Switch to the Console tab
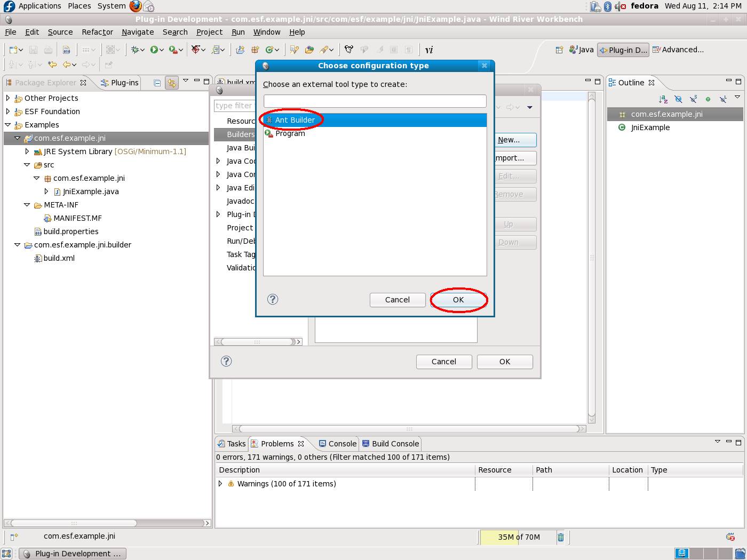 point(338,444)
